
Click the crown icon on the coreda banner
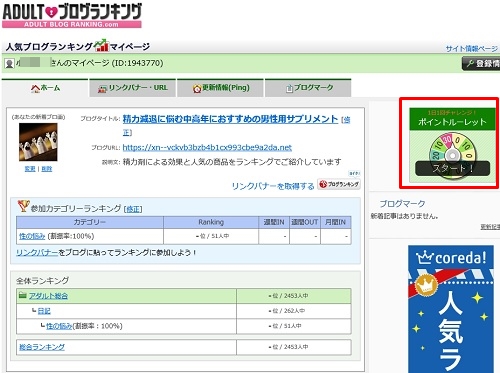[424, 257]
